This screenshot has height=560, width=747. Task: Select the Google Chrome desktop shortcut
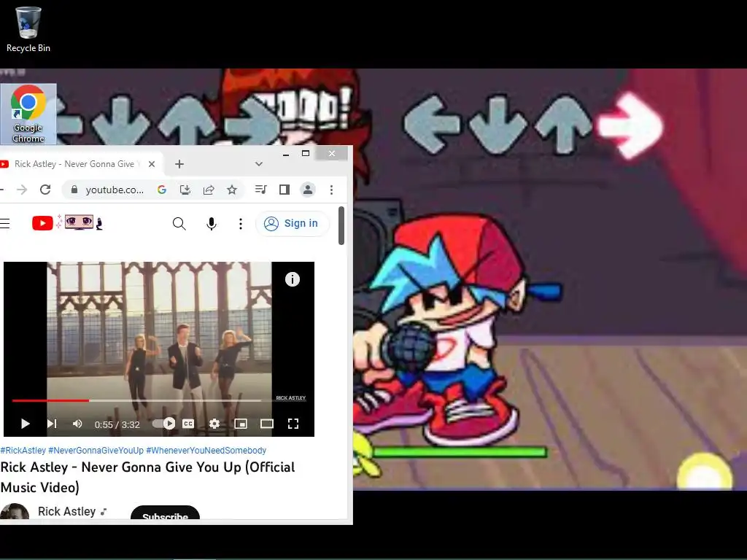28,114
